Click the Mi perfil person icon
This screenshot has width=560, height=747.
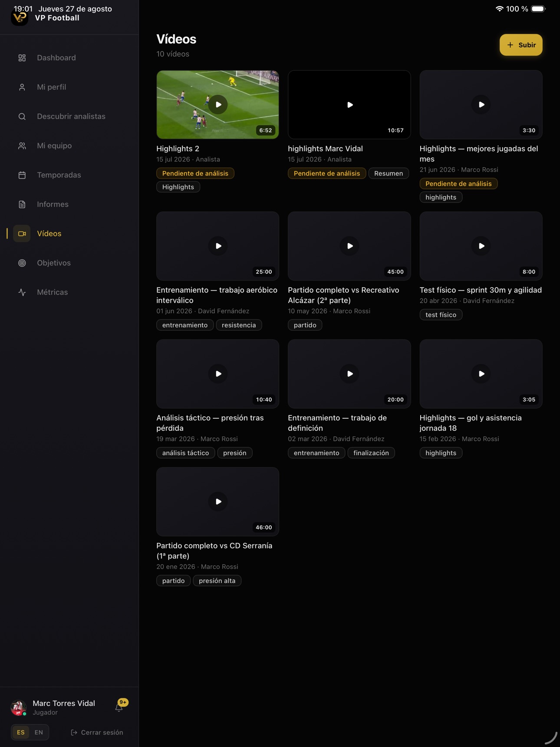[22, 87]
